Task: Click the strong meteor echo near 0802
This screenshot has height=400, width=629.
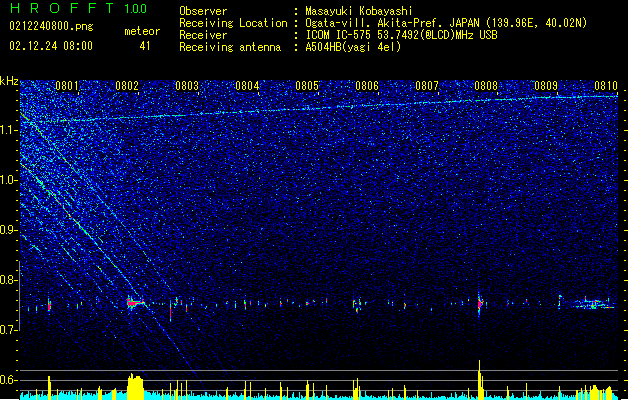Action: [135, 303]
